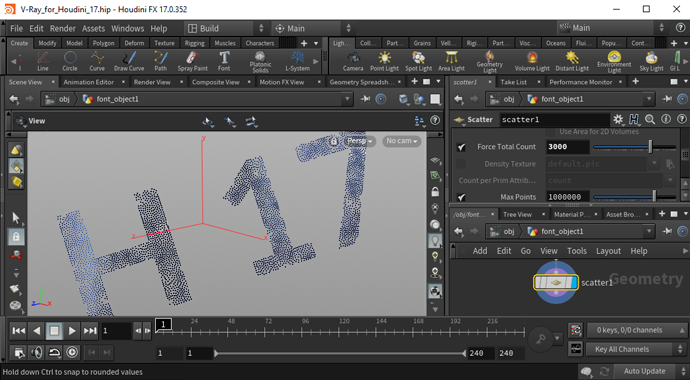Open the network editor Tools menu
The width and height of the screenshot is (690, 380).
click(x=576, y=251)
